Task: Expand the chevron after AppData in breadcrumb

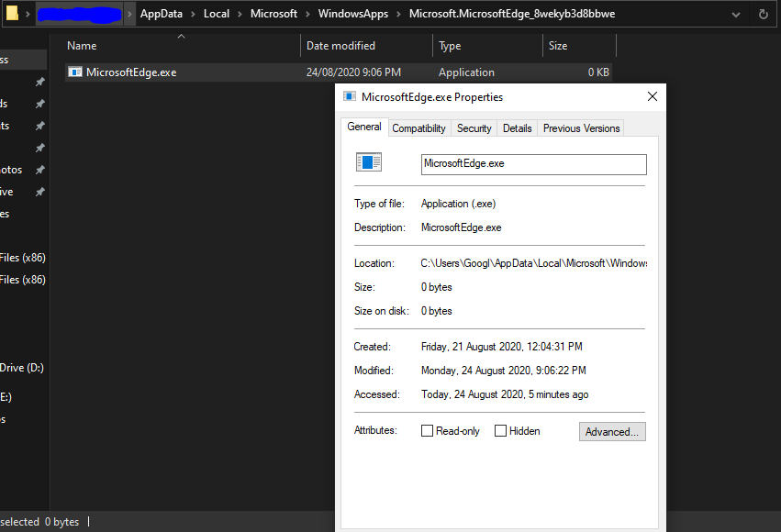Action: 193,14
